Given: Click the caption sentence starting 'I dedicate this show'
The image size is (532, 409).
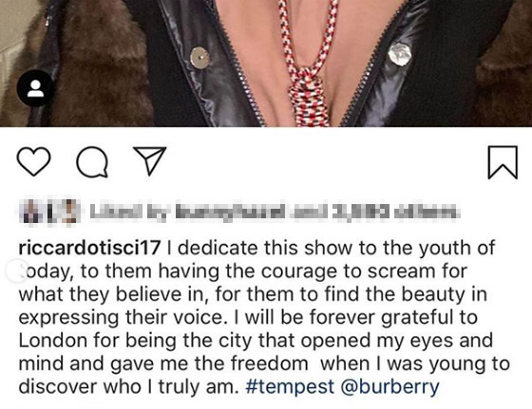Looking at the screenshot, I should click(x=256, y=282).
